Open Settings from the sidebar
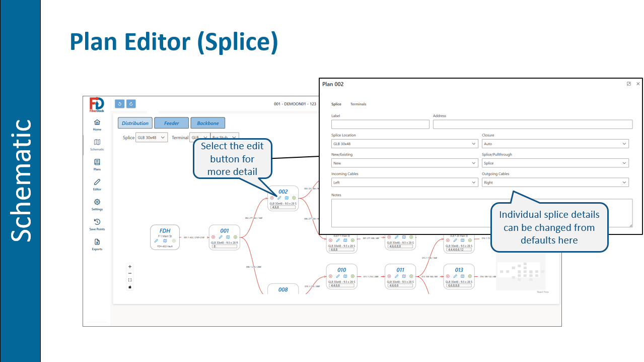 point(97,205)
